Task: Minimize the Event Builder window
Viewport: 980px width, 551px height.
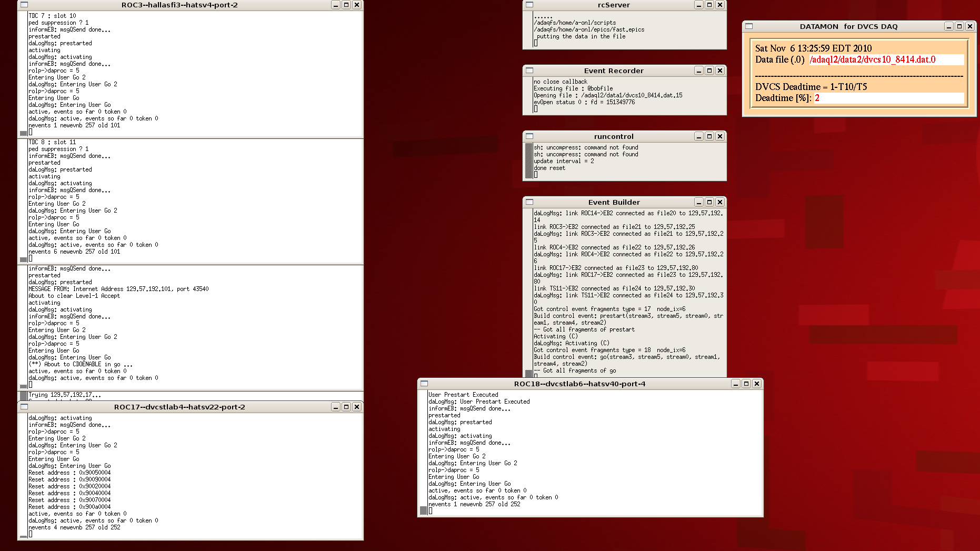Action: (699, 202)
